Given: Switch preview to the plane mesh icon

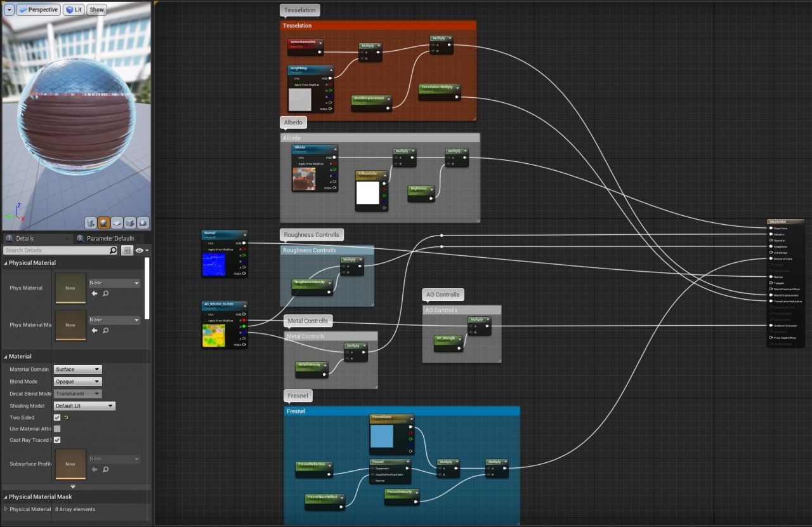Looking at the screenshot, I should pyautogui.click(x=117, y=223).
